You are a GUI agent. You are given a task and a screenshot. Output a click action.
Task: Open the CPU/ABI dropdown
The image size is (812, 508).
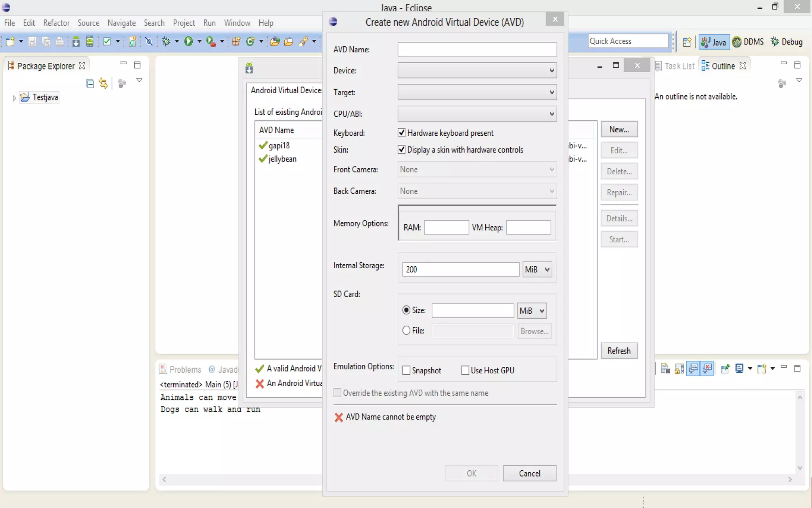pyautogui.click(x=477, y=114)
